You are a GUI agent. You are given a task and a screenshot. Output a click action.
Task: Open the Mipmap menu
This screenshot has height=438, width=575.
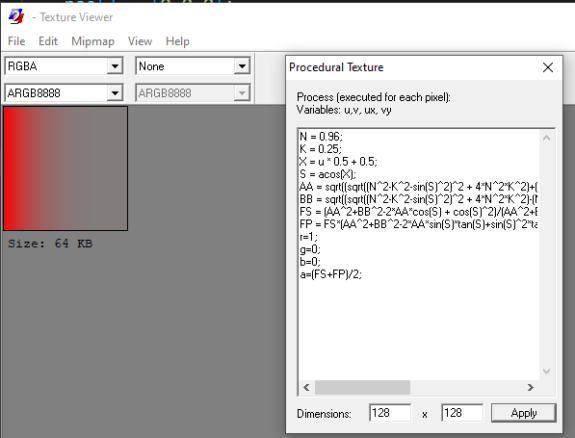(93, 41)
